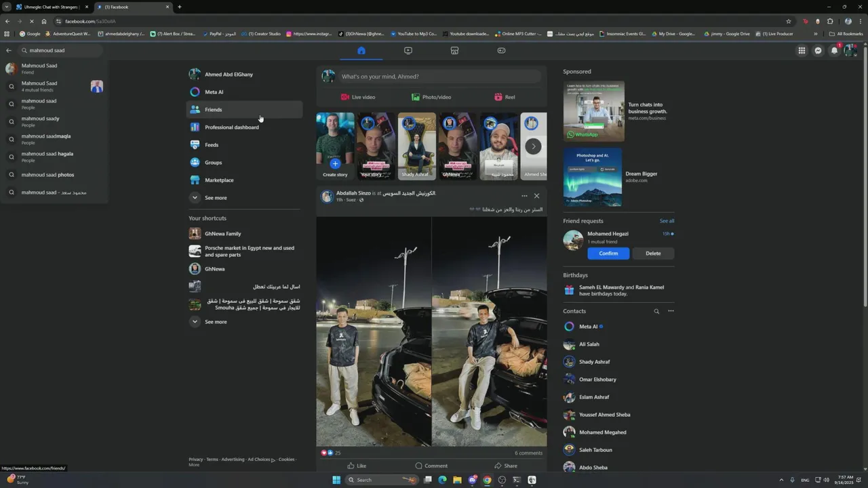Image resolution: width=868 pixels, height=488 pixels.
Task: Select mahmoud saad photos suggestion
Action: 54,175
